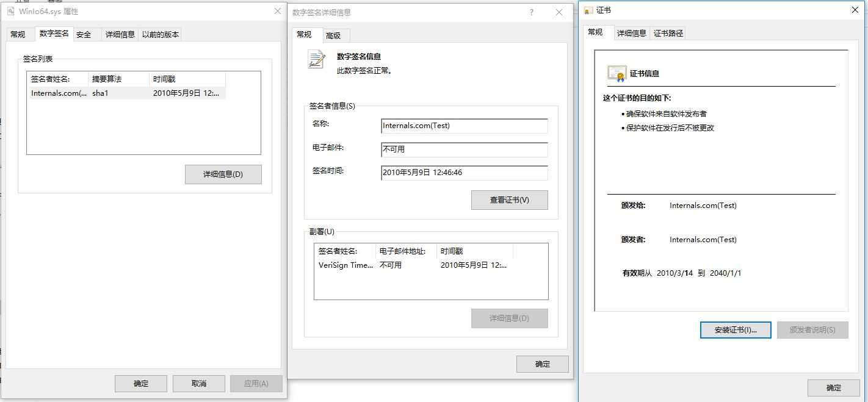Image resolution: width=868 pixels, height=402 pixels.
Task: Click the sha1 algorithm cell
Action: 100,93
